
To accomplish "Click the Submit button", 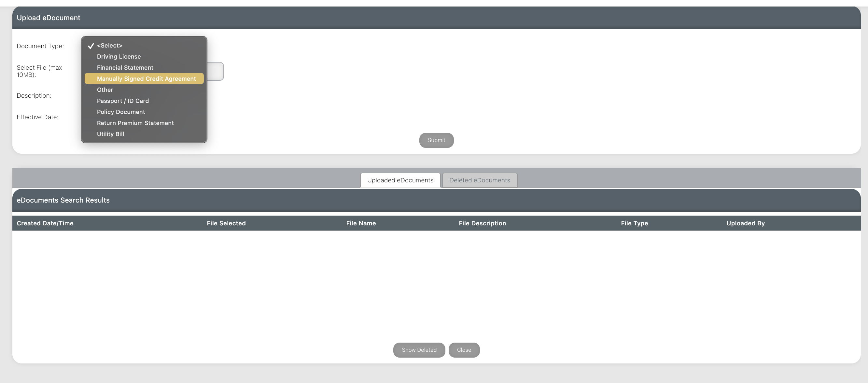I will click(x=436, y=140).
